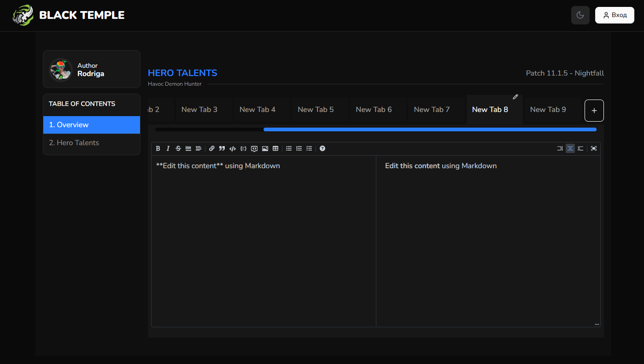644x364 pixels.
Task: Add a new tab with the plus button
Action: tap(594, 111)
